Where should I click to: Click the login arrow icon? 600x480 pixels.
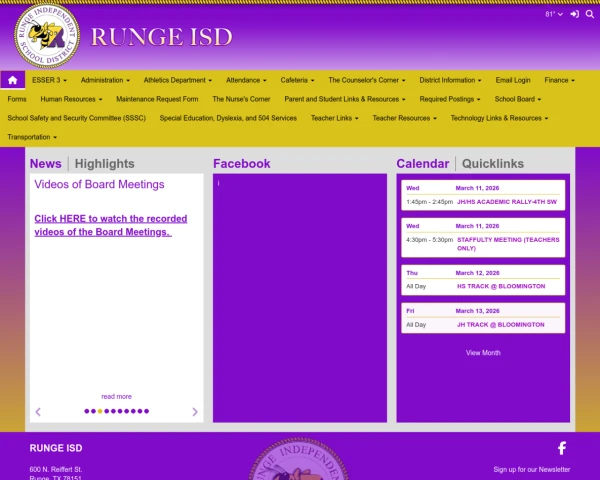click(x=574, y=15)
